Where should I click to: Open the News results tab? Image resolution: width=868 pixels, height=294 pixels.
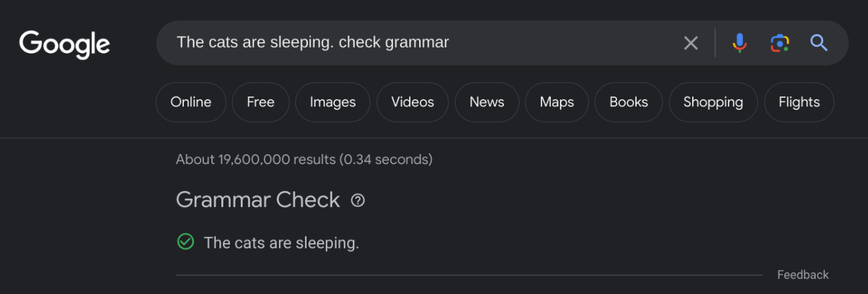[x=486, y=102]
